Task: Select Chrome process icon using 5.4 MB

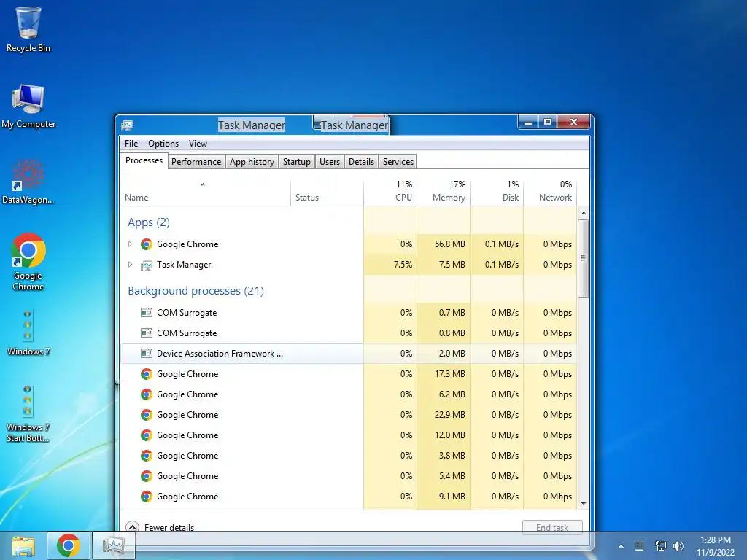Action: pos(146,476)
